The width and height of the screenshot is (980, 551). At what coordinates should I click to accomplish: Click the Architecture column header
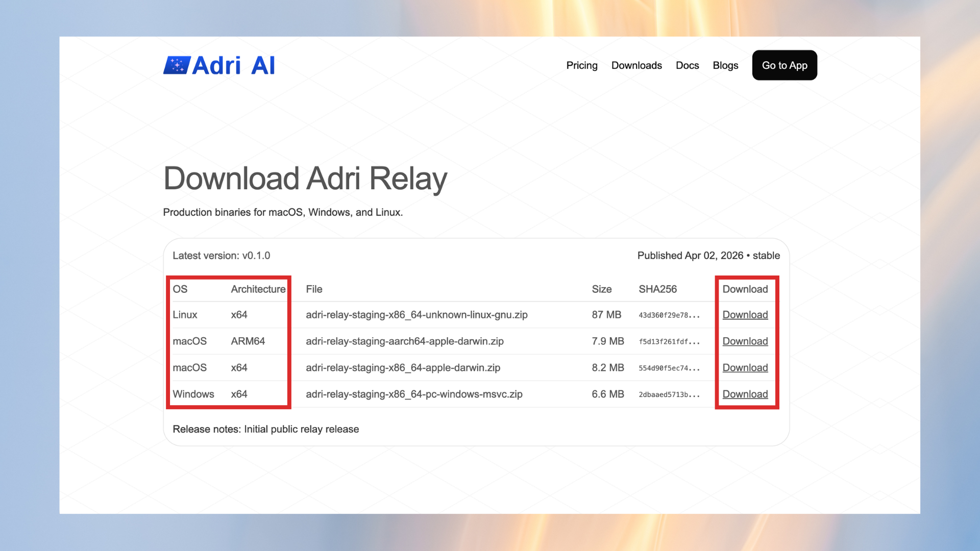(257, 289)
